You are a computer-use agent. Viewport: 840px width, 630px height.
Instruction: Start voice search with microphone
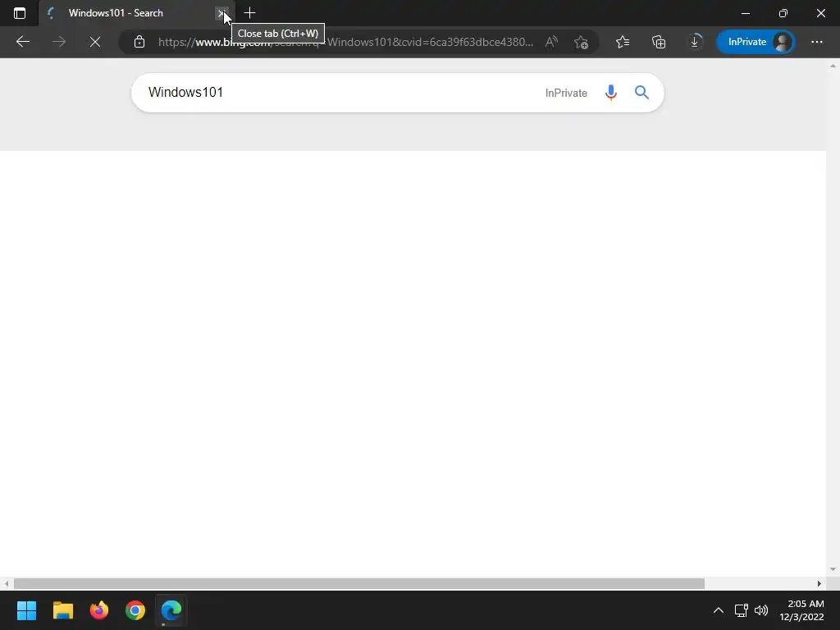[610, 93]
